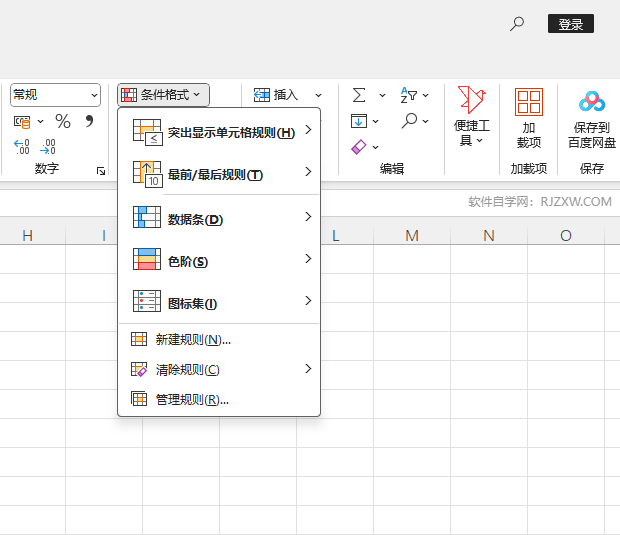Choose 管理规则(R)... menu entry

[x=219, y=399]
